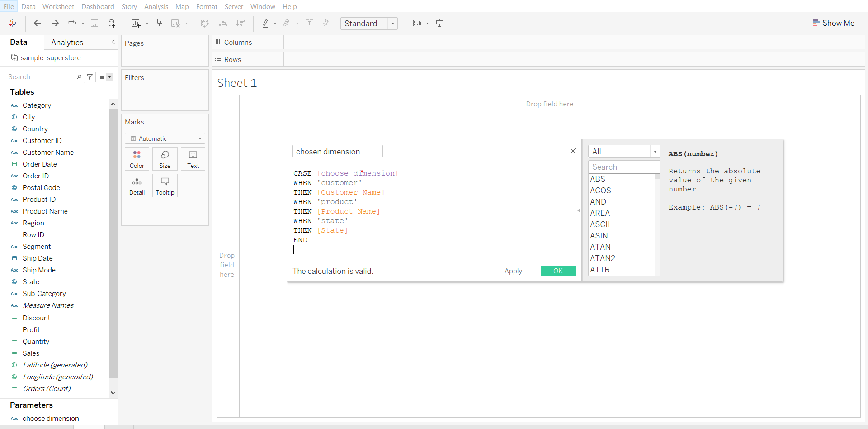The width and height of the screenshot is (868, 429).
Task: Click the calculation name field 'chosen dimension'
Action: tap(337, 152)
